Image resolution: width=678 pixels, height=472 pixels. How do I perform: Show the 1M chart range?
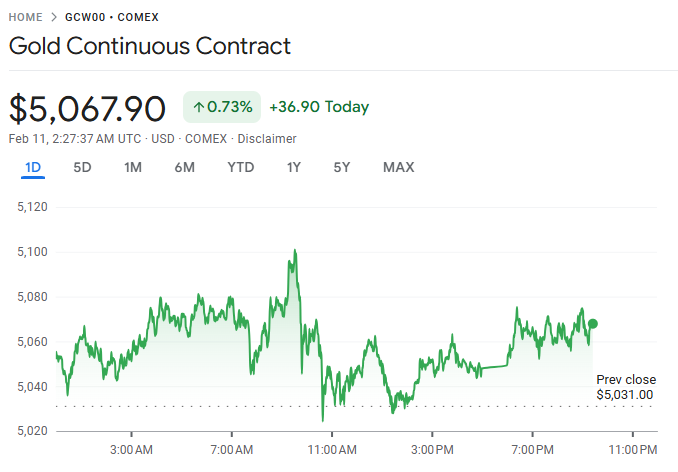coord(132,167)
